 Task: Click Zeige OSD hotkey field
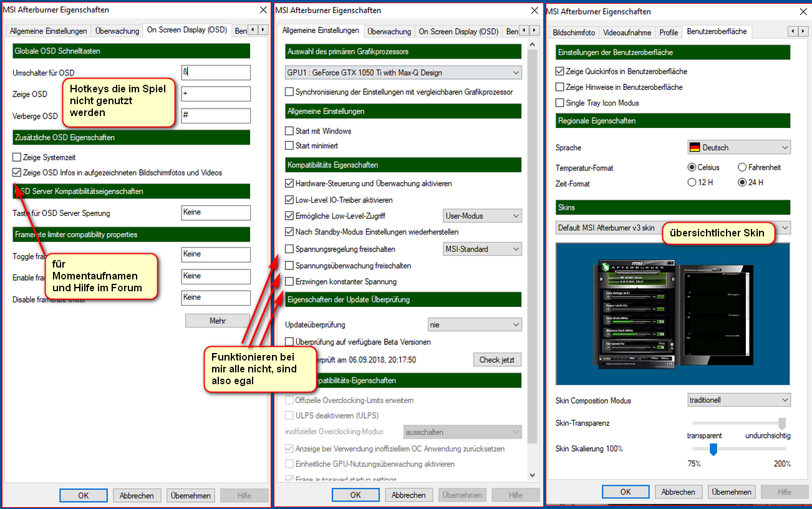216,94
